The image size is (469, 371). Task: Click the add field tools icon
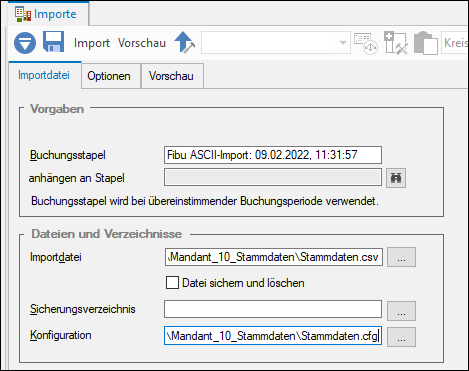[395, 42]
